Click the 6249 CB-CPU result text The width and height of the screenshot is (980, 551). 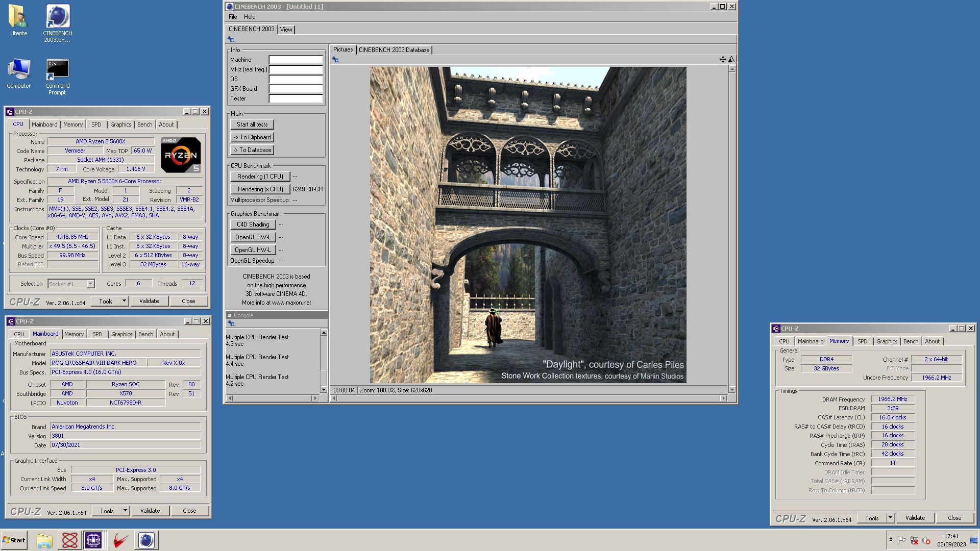tap(308, 189)
